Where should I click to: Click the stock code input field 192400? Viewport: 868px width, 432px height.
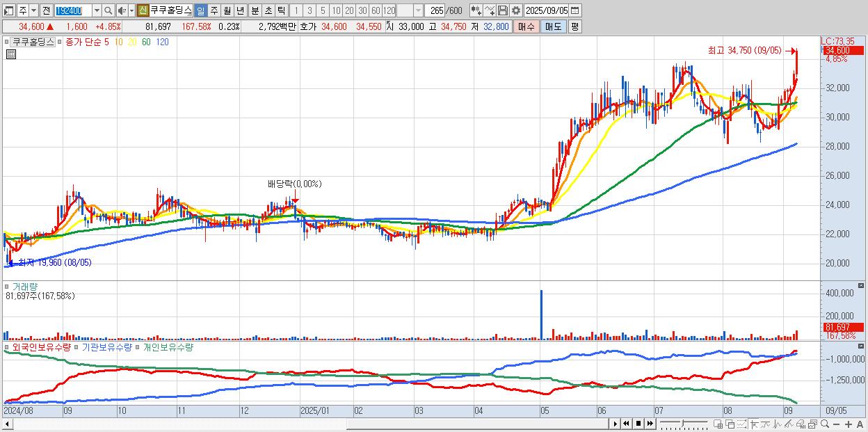(x=73, y=10)
